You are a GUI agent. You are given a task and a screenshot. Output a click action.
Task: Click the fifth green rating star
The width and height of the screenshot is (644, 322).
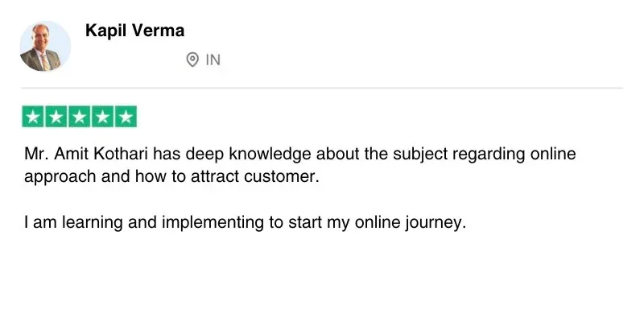(x=126, y=117)
